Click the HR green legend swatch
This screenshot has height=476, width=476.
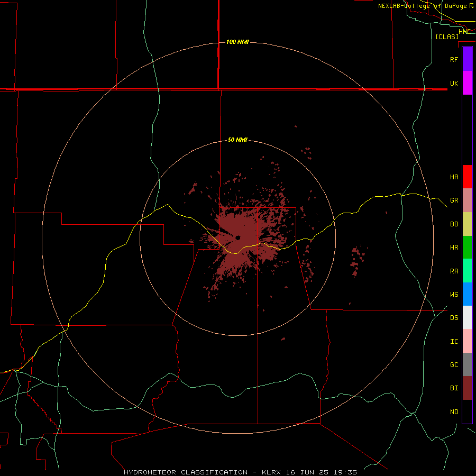tap(467, 248)
